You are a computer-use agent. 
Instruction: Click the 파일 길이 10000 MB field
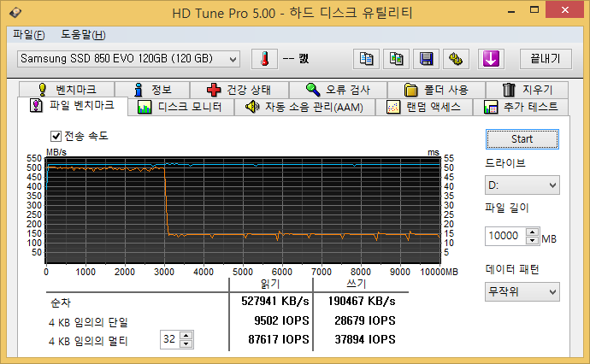[x=505, y=236]
